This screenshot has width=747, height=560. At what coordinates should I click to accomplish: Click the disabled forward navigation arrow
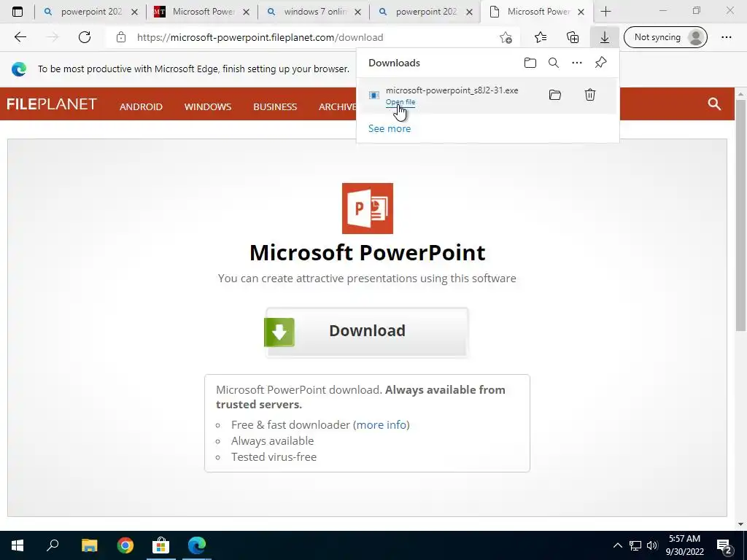click(53, 37)
